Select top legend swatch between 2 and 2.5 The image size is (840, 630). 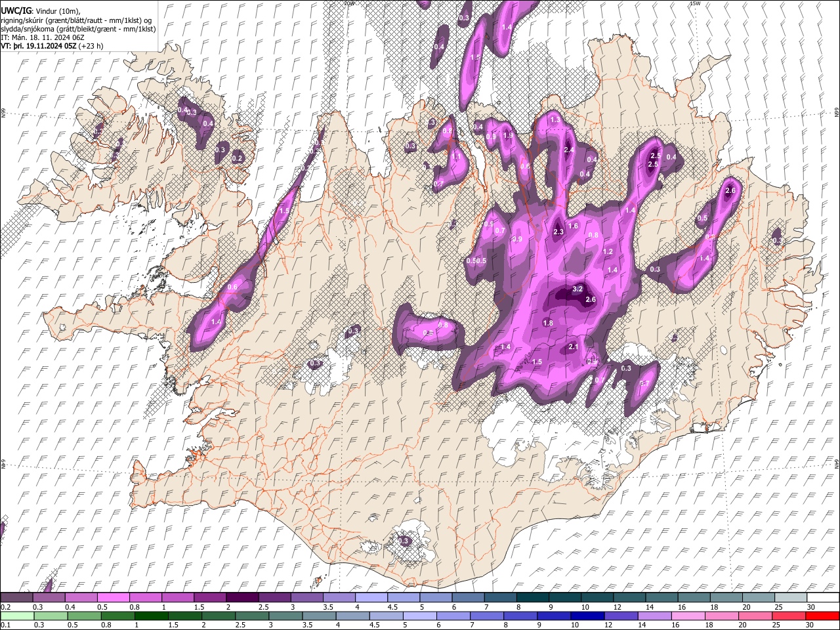coord(242,597)
